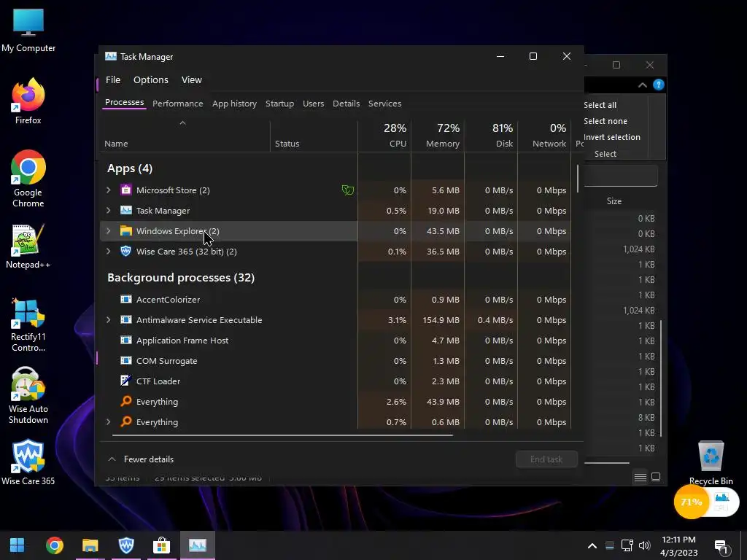Click the AccentColorizer process icon
The width and height of the screenshot is (747, 560).
125,300
